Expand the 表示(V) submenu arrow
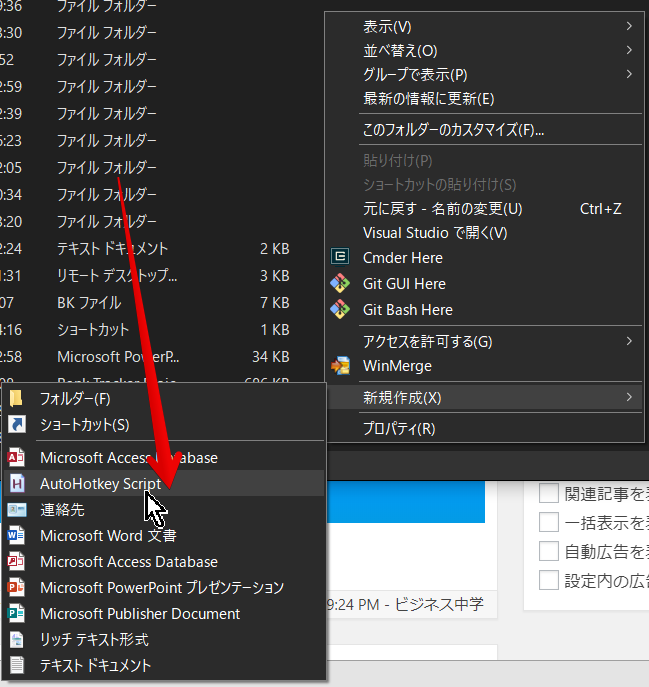Image resolution: width=649 pixels, height=687 pixels. point(629,26)
